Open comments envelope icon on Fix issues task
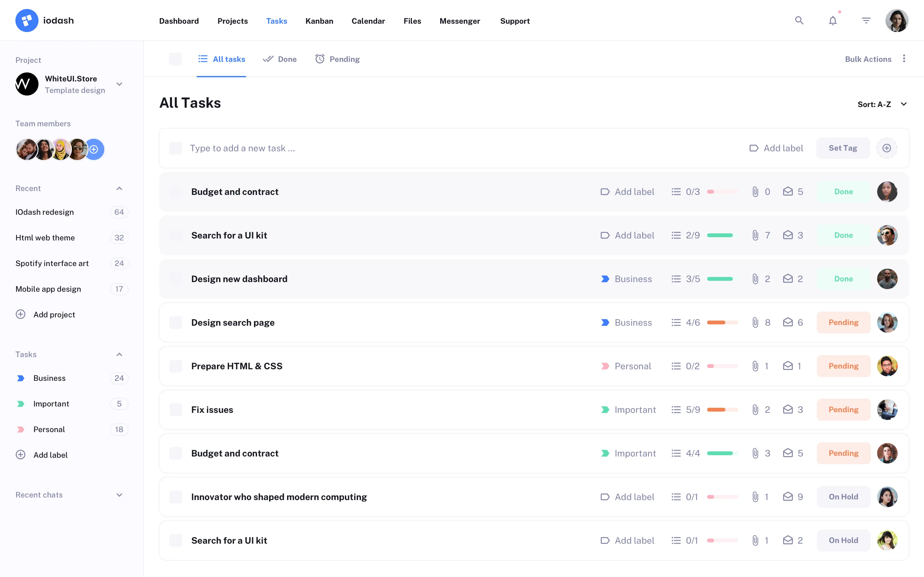 [789, 409]
